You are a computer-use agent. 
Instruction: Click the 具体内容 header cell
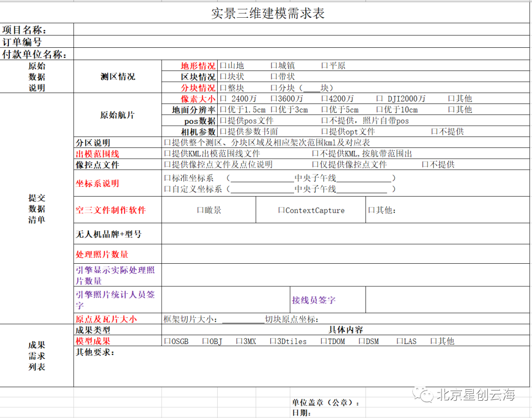[x=345, y=330]
